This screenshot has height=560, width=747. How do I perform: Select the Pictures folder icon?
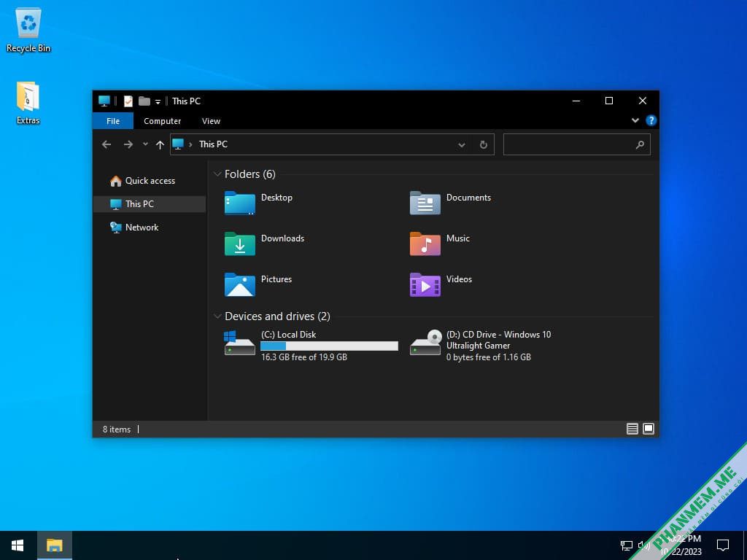tap(239, 285)
